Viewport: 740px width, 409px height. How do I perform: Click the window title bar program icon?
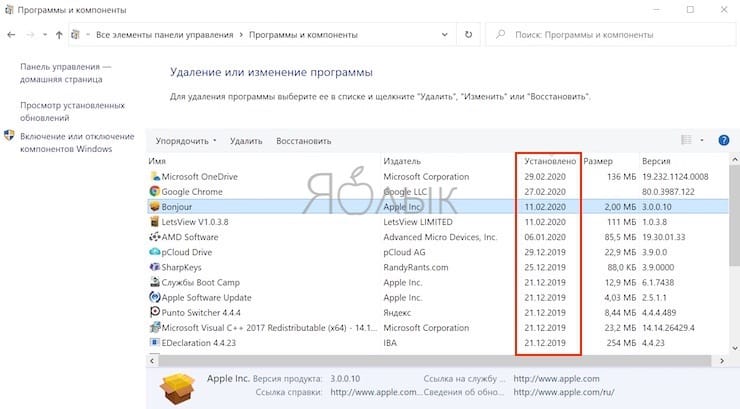(x=9, y=9)
